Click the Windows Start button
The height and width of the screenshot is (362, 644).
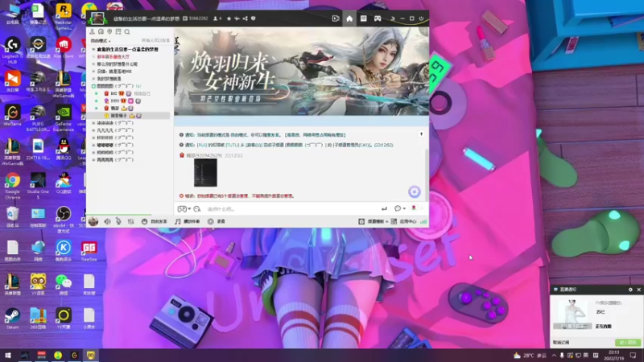tap(8, 356)
